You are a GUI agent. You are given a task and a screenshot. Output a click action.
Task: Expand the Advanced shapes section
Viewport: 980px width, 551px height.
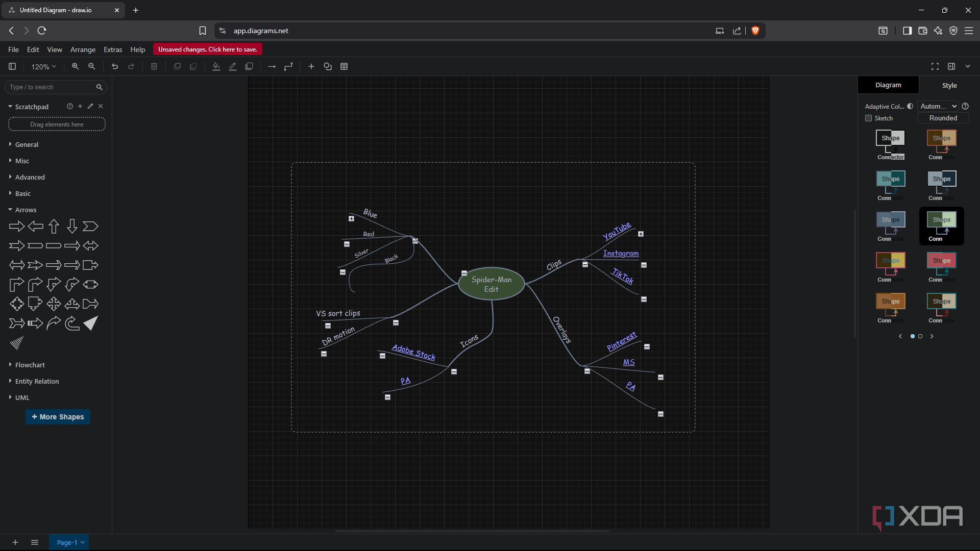tap(30, 177)
